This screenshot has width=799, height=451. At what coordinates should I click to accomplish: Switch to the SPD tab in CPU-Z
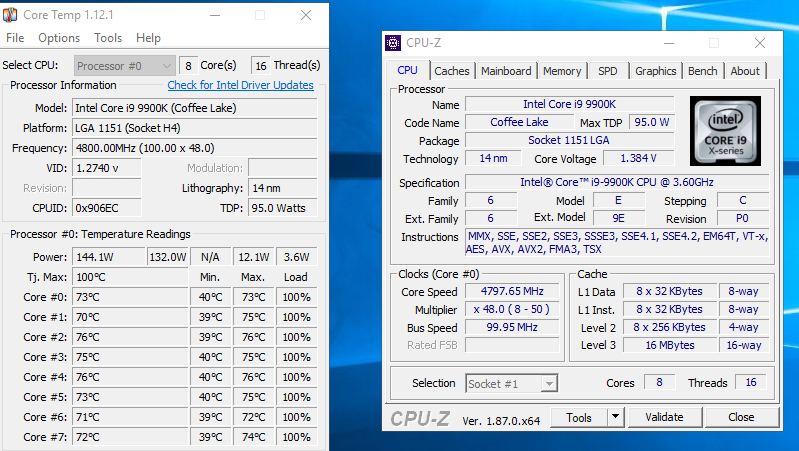coord(607,71)
